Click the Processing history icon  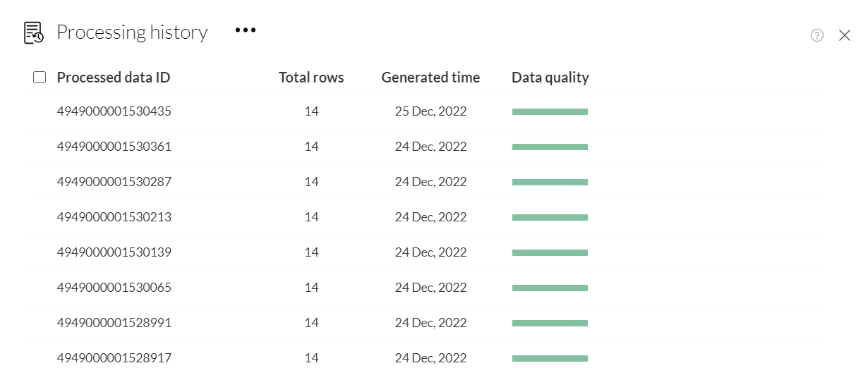point(33,32)
